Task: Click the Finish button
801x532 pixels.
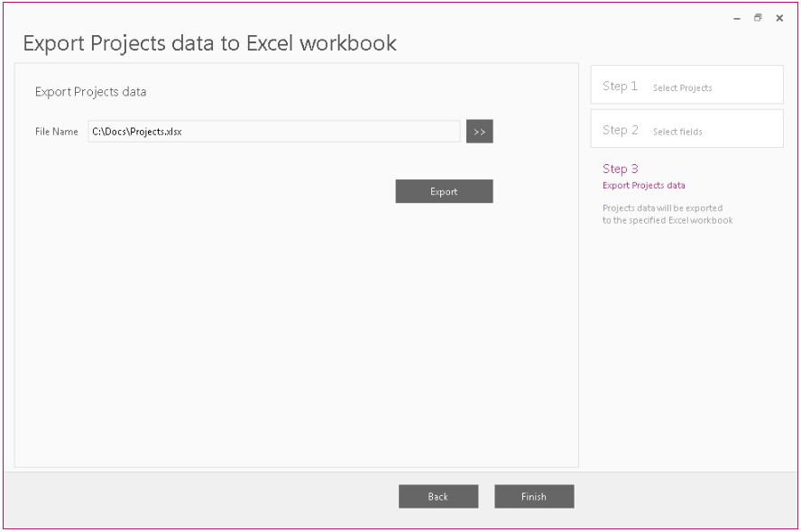Action: (x=534, y=496)
